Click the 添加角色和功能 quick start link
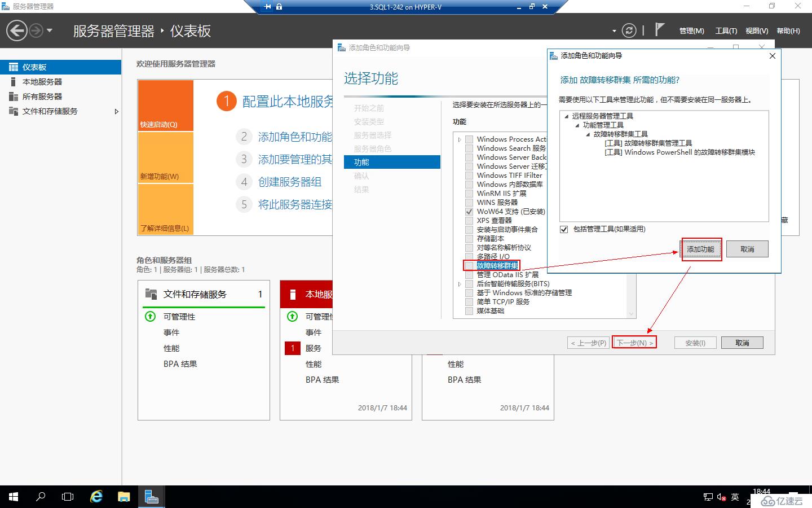Screen dimensions: 812x508 (295, 137)
